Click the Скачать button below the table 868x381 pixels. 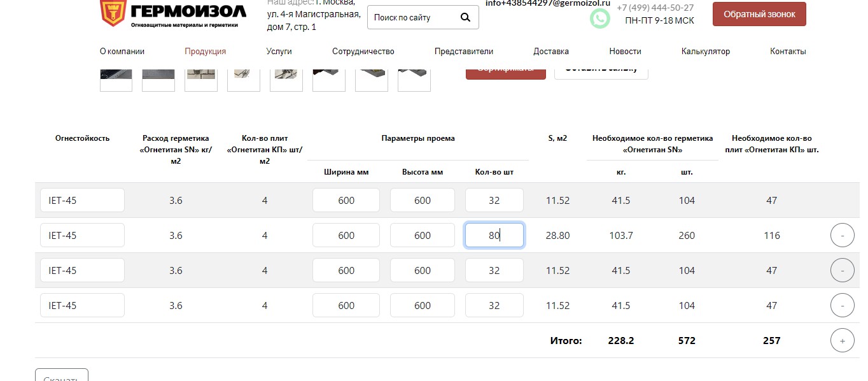coord(62,375)
